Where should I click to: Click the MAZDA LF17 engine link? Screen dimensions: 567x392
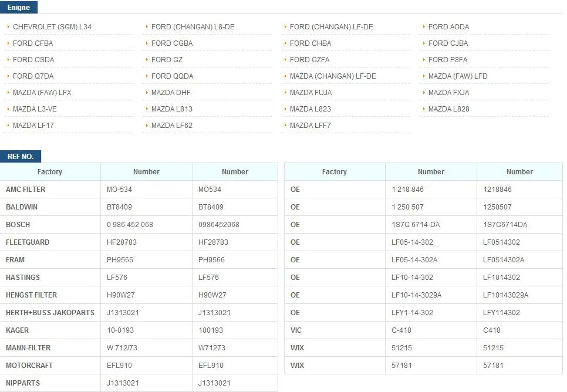(33, 126)
